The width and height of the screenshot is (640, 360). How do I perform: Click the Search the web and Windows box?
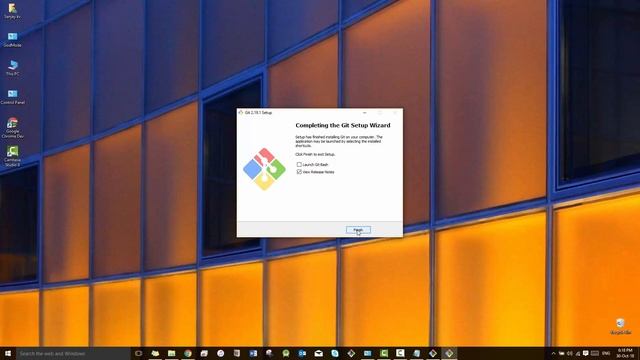tap(73, 353)
